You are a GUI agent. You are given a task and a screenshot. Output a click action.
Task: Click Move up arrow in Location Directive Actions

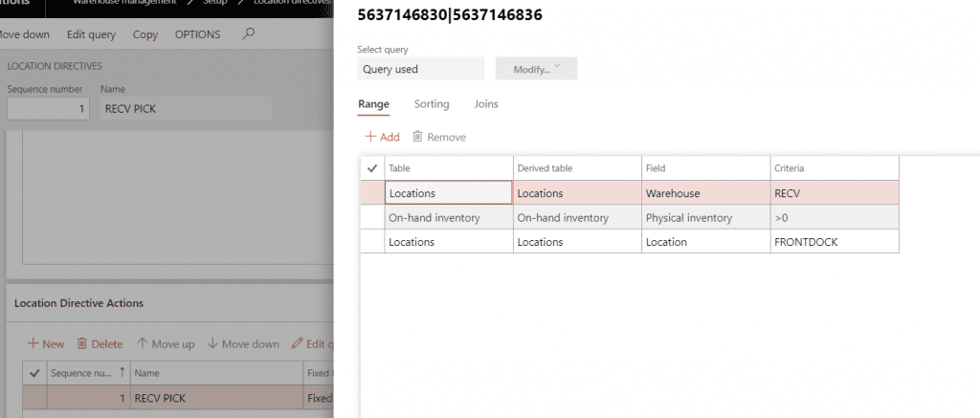[143, 344]
